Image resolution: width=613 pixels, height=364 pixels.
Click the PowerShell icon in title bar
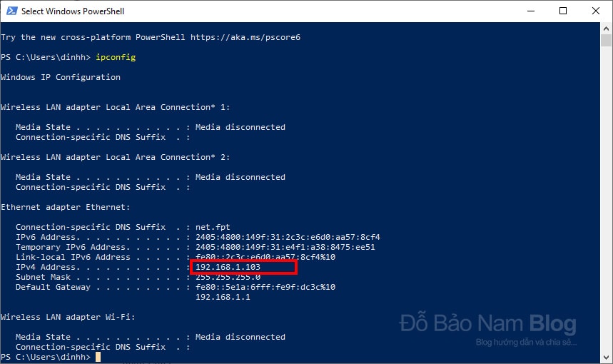point(11,11)
